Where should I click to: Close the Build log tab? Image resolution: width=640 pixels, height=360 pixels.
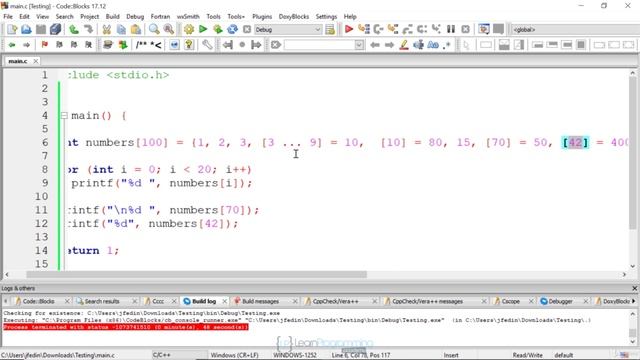click(224, 301)
